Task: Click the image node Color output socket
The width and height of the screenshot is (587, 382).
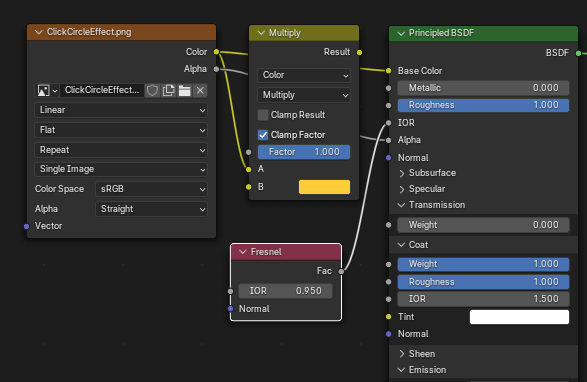Action: (216, 52)
